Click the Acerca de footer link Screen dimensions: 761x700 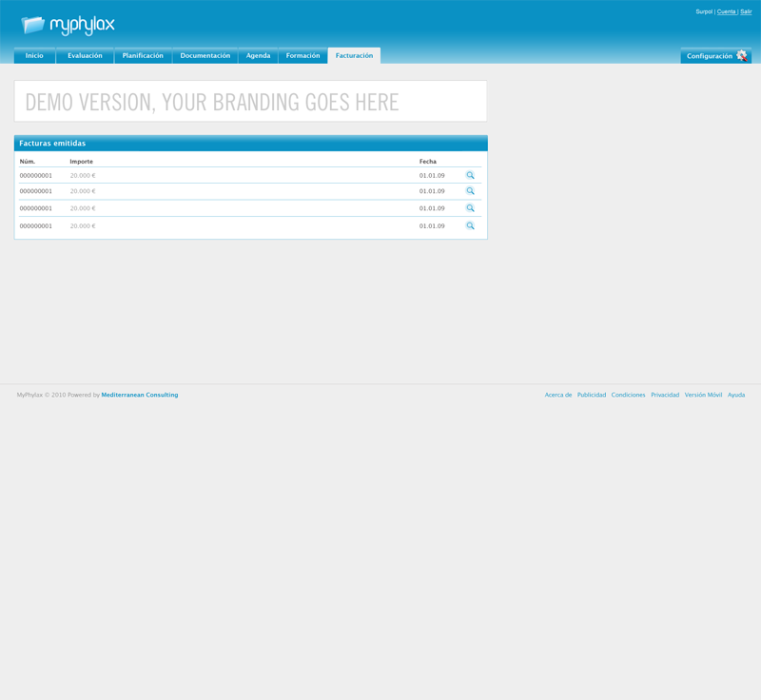pos(558,395)
